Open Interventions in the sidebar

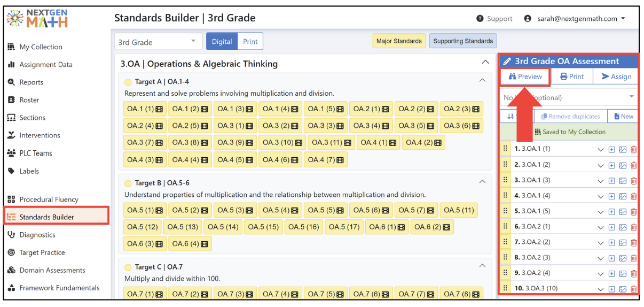[34, 135]
